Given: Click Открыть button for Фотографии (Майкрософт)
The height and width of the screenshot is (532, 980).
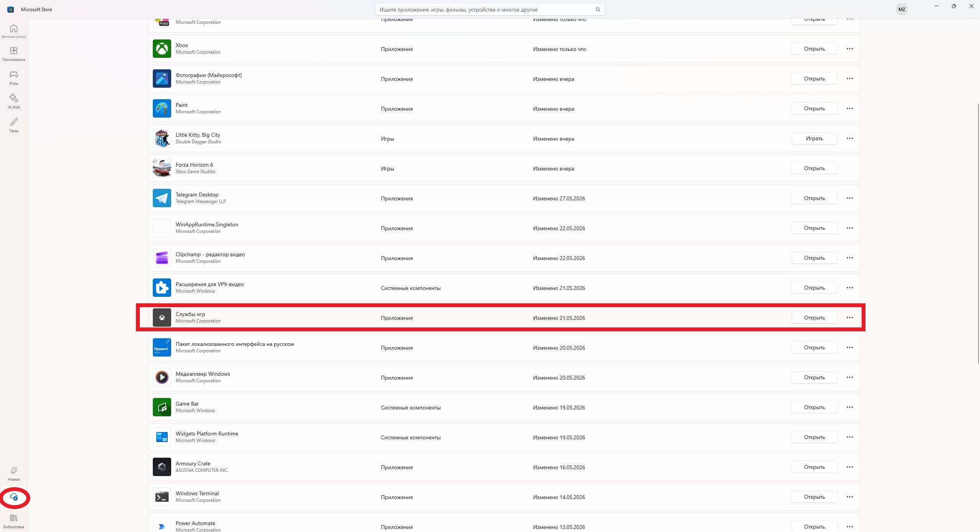Looking at the screenshot, I should pos(814,79).
